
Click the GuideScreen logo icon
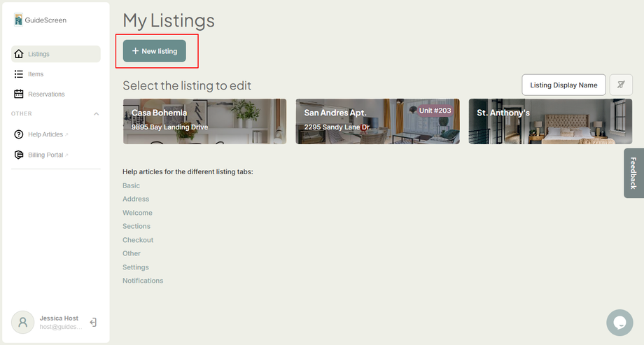(18, 20)
